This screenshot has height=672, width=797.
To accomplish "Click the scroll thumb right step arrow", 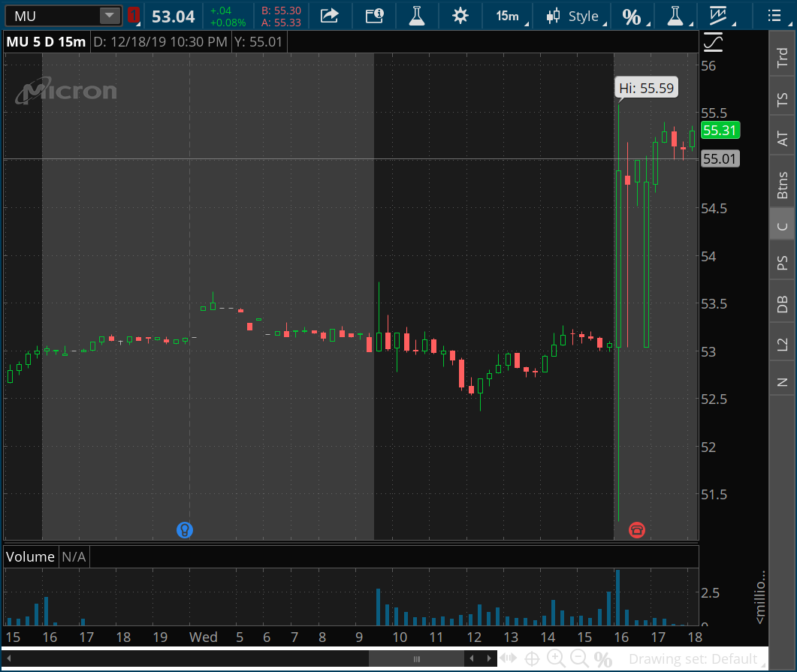I will click(489, 658).
